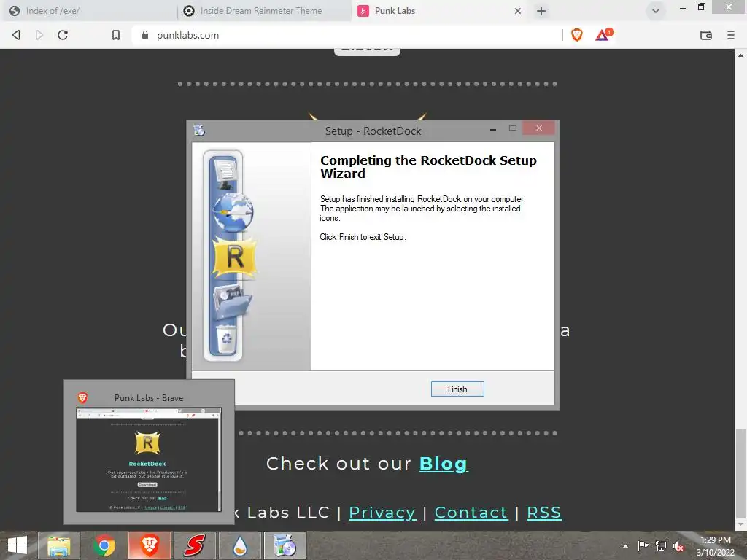Viewport: 747px width, 560px height.
Task: Click the muted volume speaker tray icon
Action: pyautogui.click(x=678, y=546)
